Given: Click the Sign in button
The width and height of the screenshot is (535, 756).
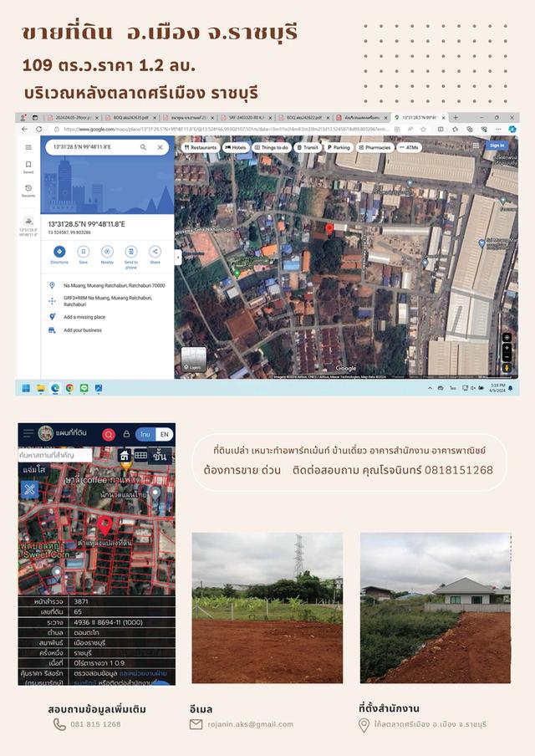Looking at the screenshot, I should (497, 146).
